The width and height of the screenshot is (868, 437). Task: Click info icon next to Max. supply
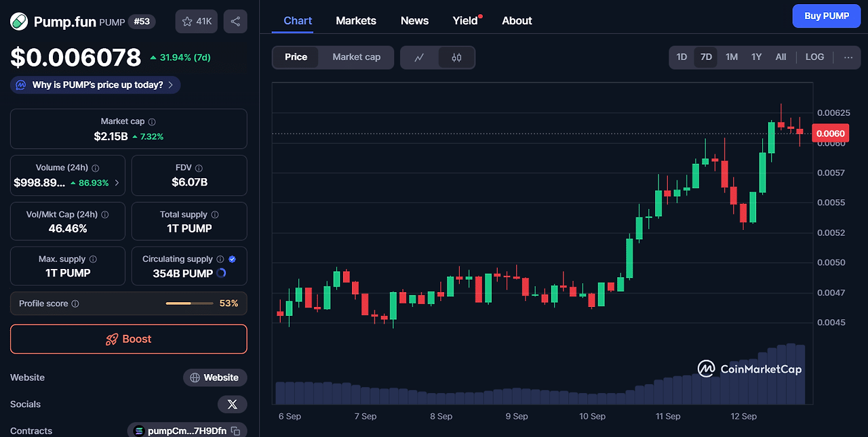coord(93,259)
